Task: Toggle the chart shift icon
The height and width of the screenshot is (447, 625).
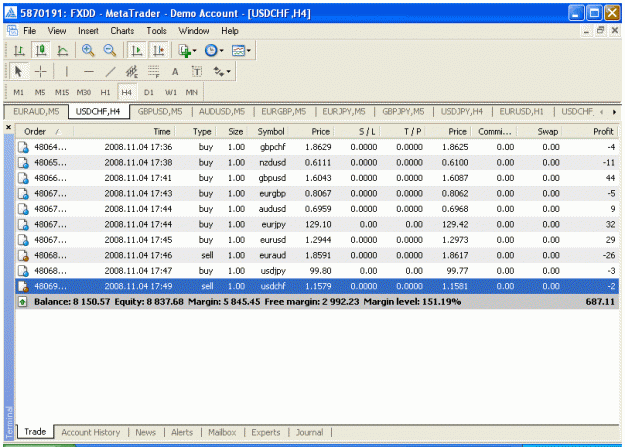Action: click(x=159, y=51)
